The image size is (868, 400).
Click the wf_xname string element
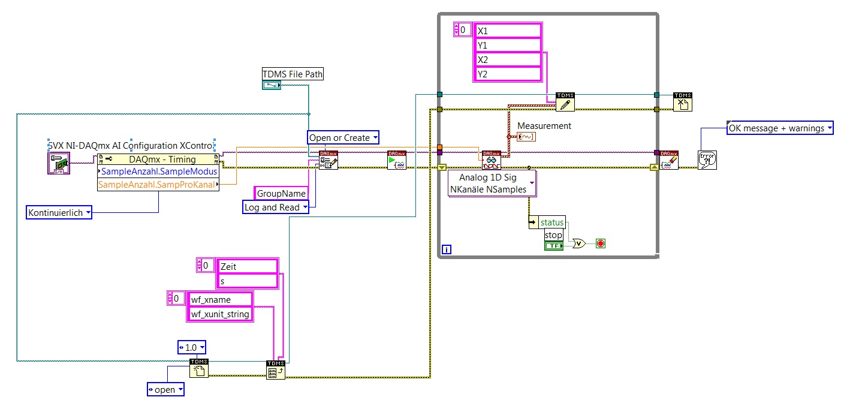(220, 299)
